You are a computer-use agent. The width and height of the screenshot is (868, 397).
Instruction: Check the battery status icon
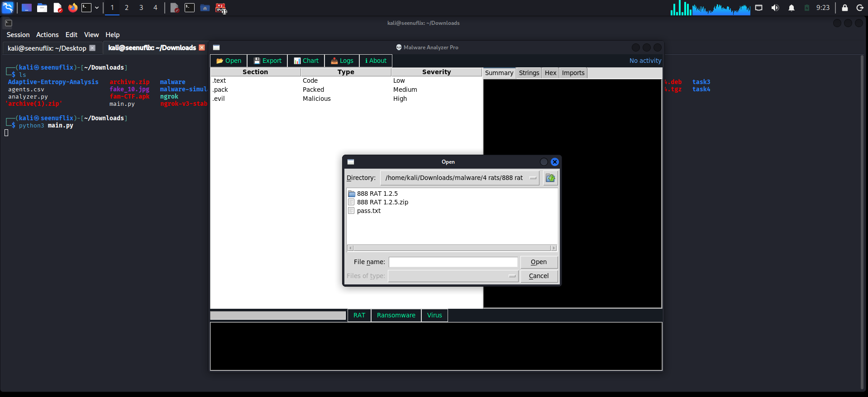pyautogui.click(x=807, y=8)
